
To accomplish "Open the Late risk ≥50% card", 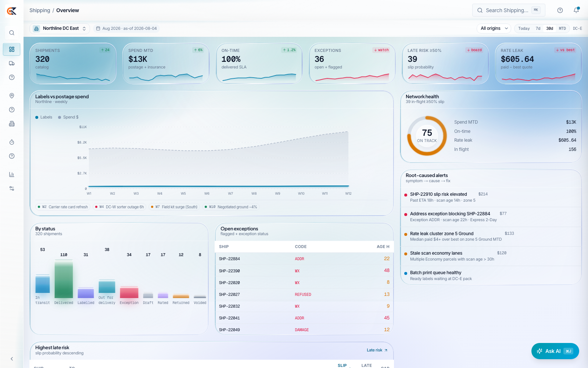I will click(x=445, y=63).
